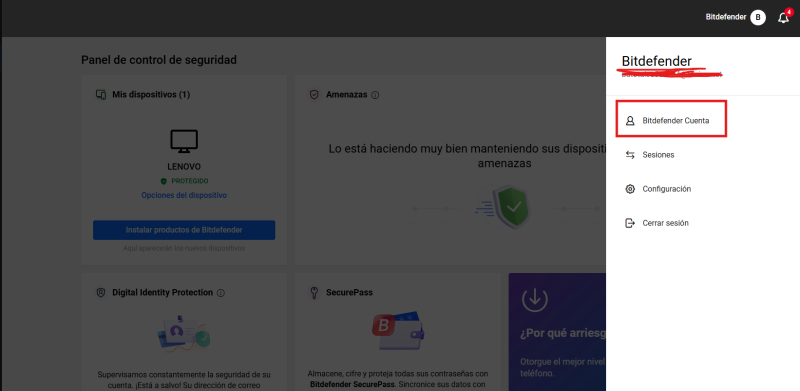The height and width of the screenshot is (391, 800).
Task: Open Bitdefender Cuenta menu entry
Action: click(x=671, y=119)
